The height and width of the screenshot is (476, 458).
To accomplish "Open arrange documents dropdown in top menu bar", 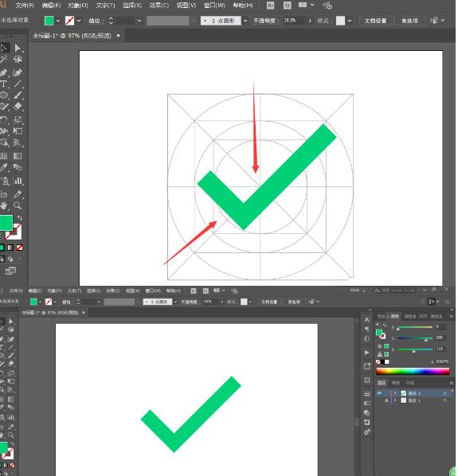I will tap(306, 5).
